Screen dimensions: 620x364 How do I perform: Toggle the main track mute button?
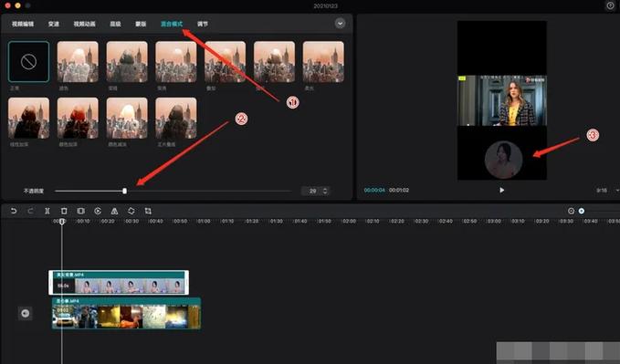(26, 314)
